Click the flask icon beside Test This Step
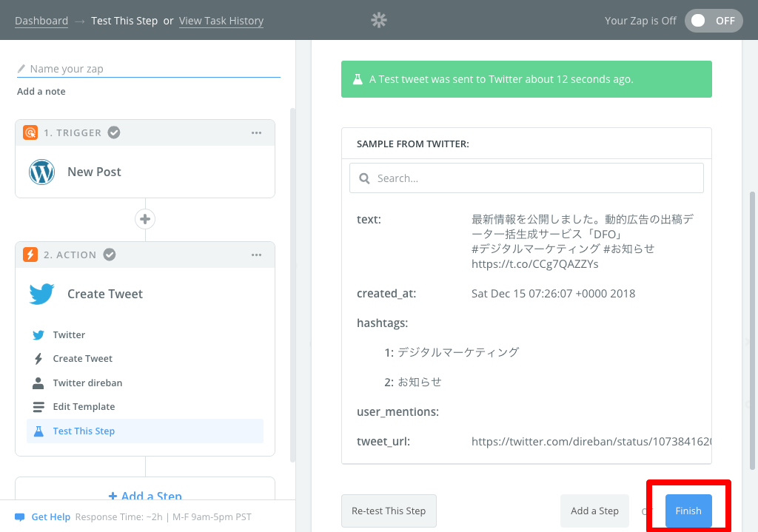 tap(38, 431)
